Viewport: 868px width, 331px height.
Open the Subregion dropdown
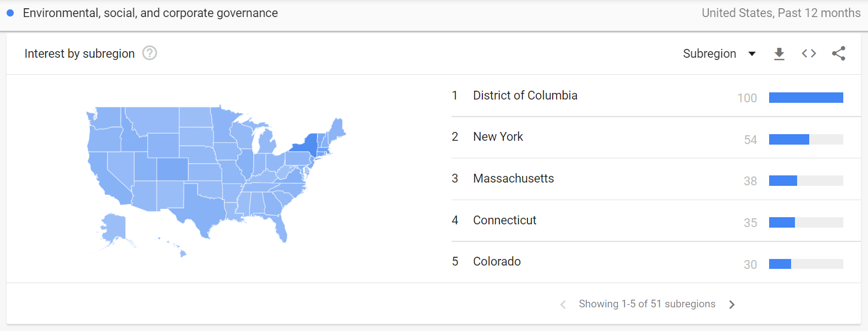click(719, 53)
